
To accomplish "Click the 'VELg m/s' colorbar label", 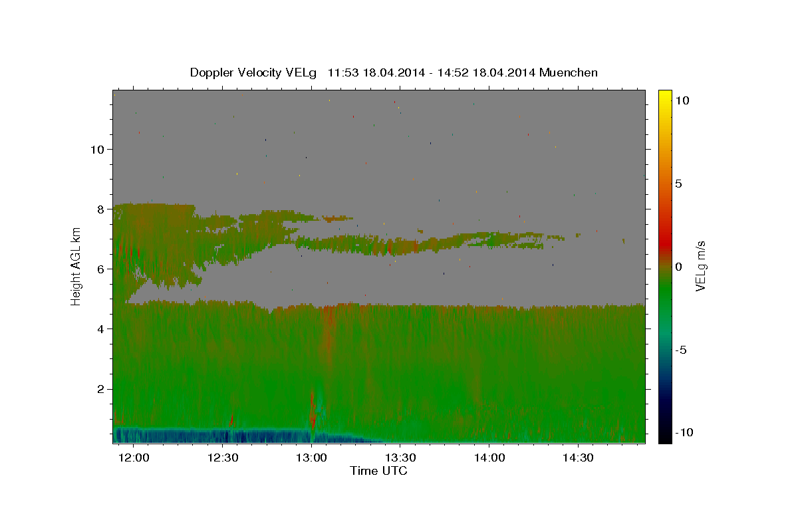I will click(700, 266).
